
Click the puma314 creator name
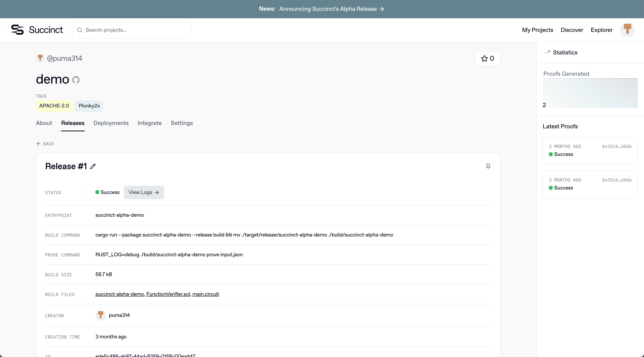pyautogui.click(x=119, y=315)
